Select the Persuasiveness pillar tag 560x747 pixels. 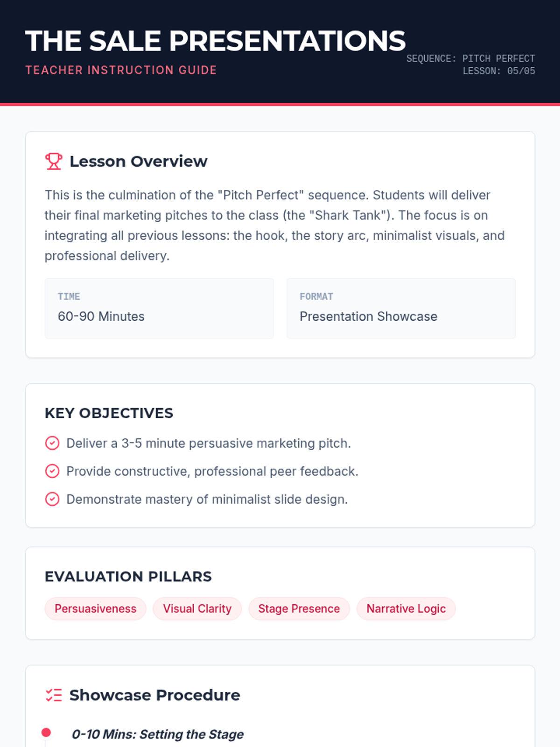[x=95, y=609]
